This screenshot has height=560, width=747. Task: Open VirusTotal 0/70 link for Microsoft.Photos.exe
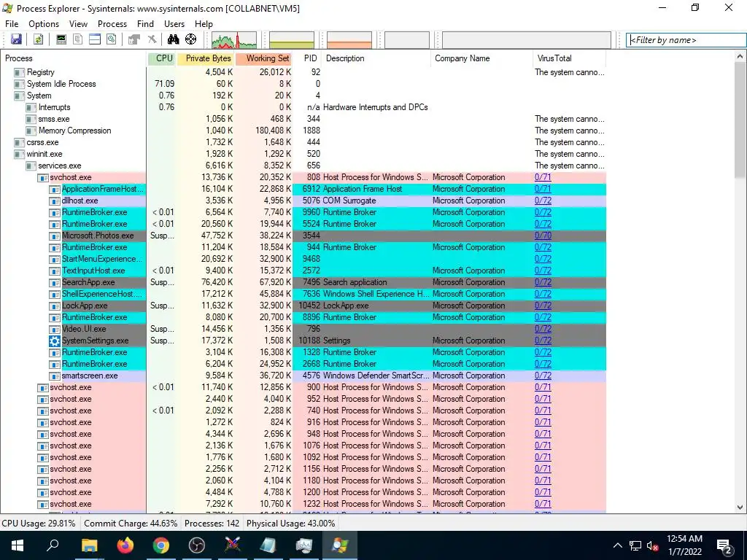(543, 236)
